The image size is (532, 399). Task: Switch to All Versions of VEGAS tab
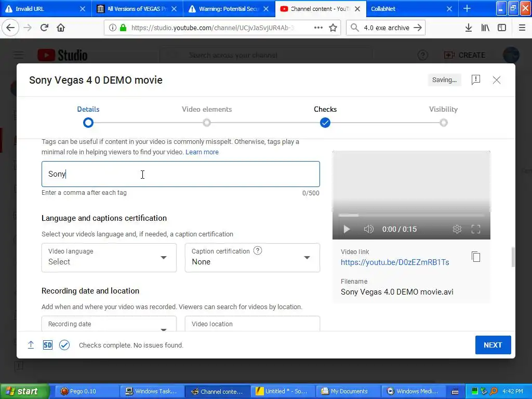137,8
